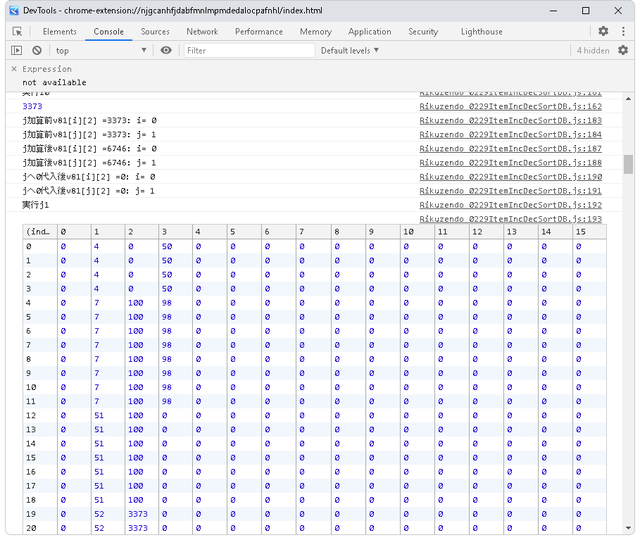
Task: Click the console vertical scrollbar thumb
Action: tap(628, 164)
